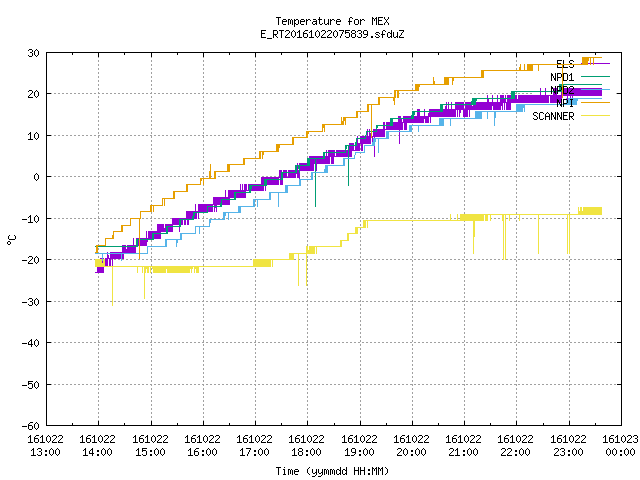Click the y-axis tick label '-10'

pyautogui.click(x=31, y=219)
